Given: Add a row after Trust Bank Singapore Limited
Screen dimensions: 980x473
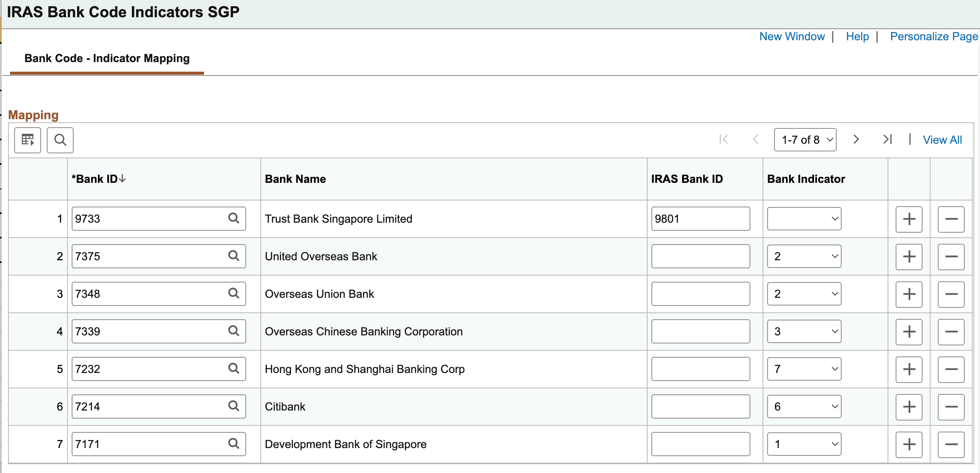Looking at the screenshot, I should click(909, 219).
